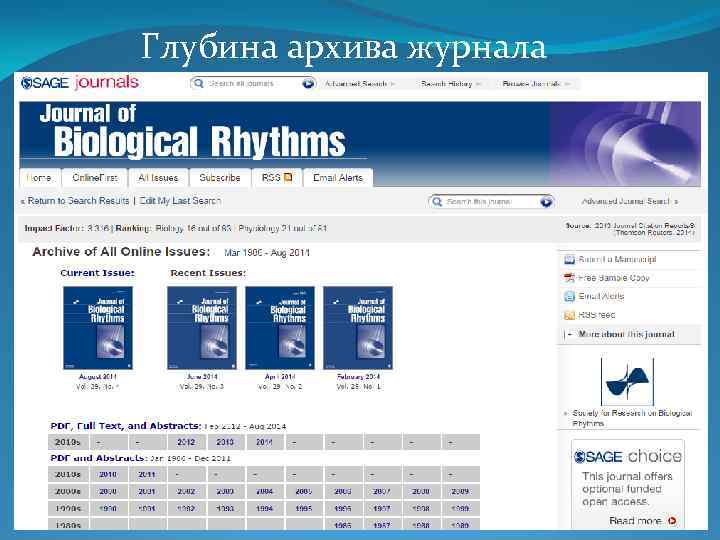The height and width of the screenshot is (540, 720).
Task: Click the SAGE journals logo
Action: click(80, 83)
